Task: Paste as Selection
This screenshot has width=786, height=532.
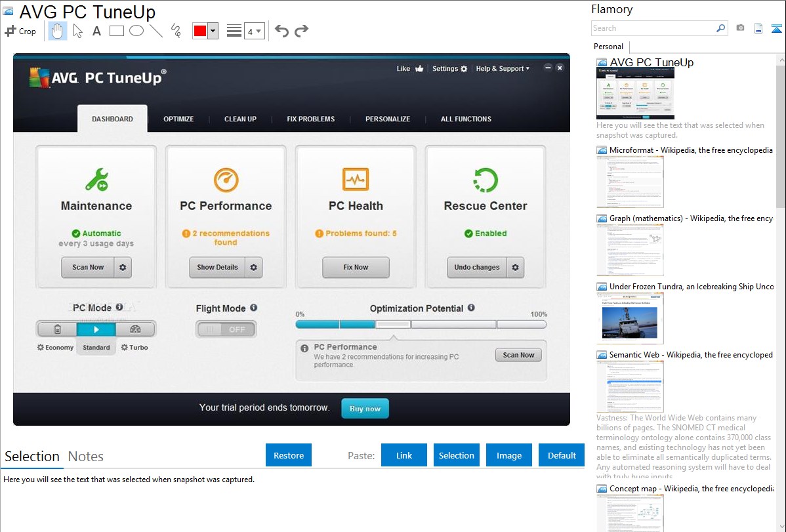Action: pos(456,455)
